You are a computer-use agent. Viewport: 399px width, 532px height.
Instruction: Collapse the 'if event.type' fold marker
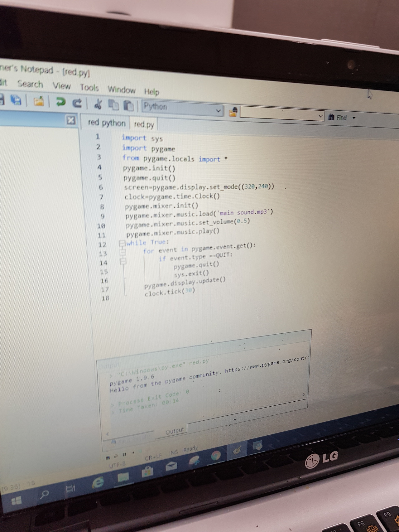(123, 261)
